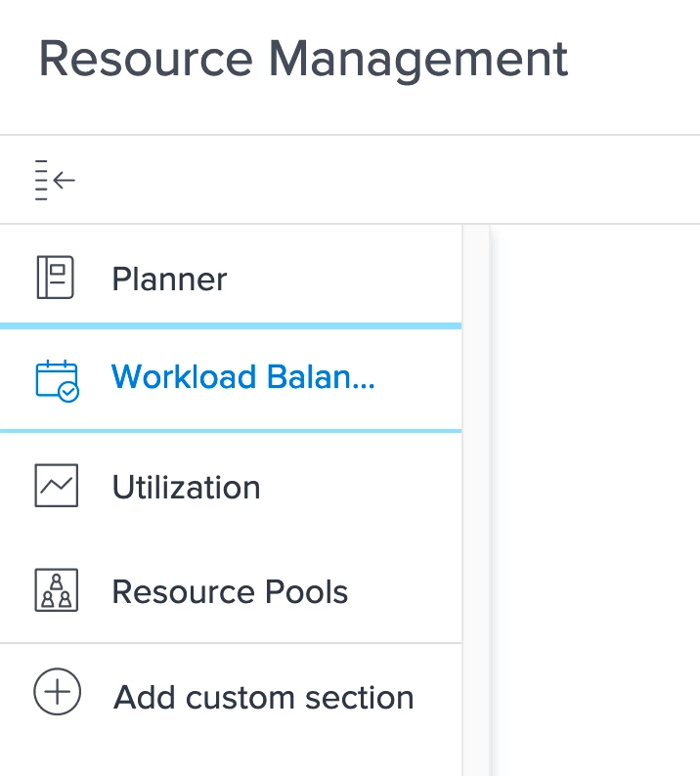Open Utilization using its text label
Image resolution: width=700 pixels, height=776 pixels.
(186, 487)
